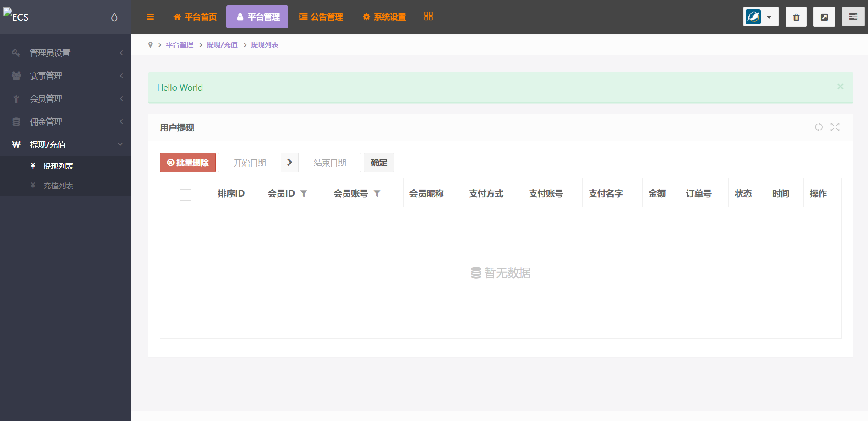Click 平台管理 breadcrumb link
The image size is (868, 421).
[x=180, y=45]
